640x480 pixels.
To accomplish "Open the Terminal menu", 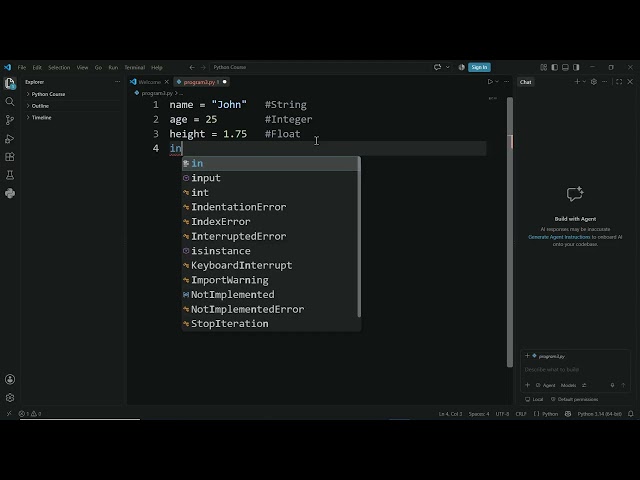I will coord(135,67).
